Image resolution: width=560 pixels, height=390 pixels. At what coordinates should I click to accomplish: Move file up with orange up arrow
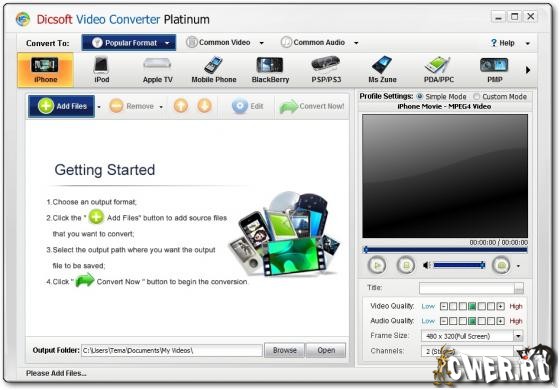point(181,106)
